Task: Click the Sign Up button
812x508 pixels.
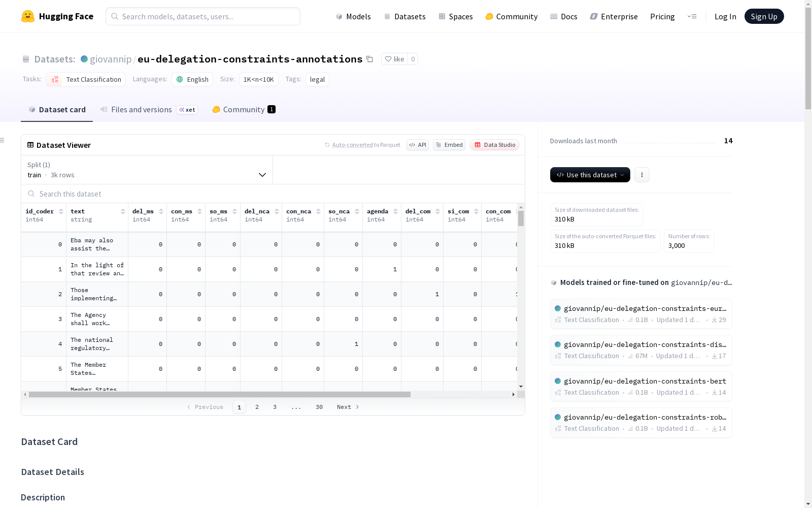Action: (764, 16)
